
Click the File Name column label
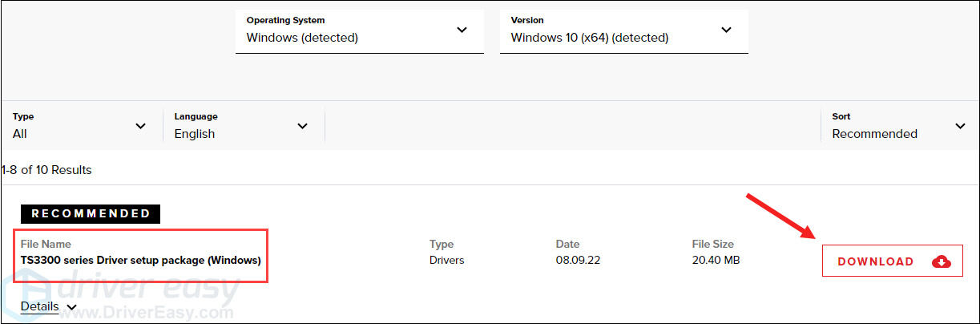tap(46, 244)
